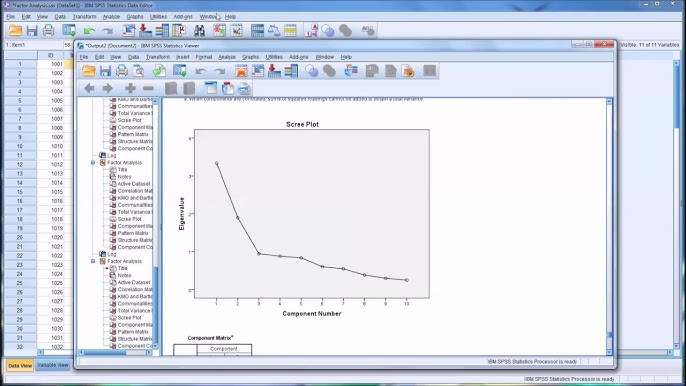686x386 pixels.
Task: Click Recall dialogs icon in Data Editor toolbar
Action: (69, 31)
